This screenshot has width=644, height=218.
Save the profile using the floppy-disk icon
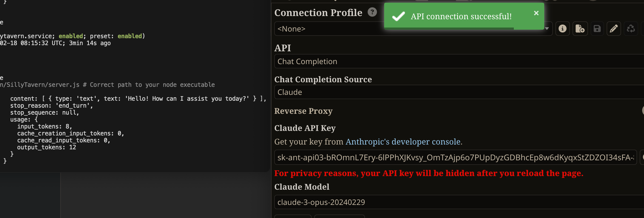[597, 29]
